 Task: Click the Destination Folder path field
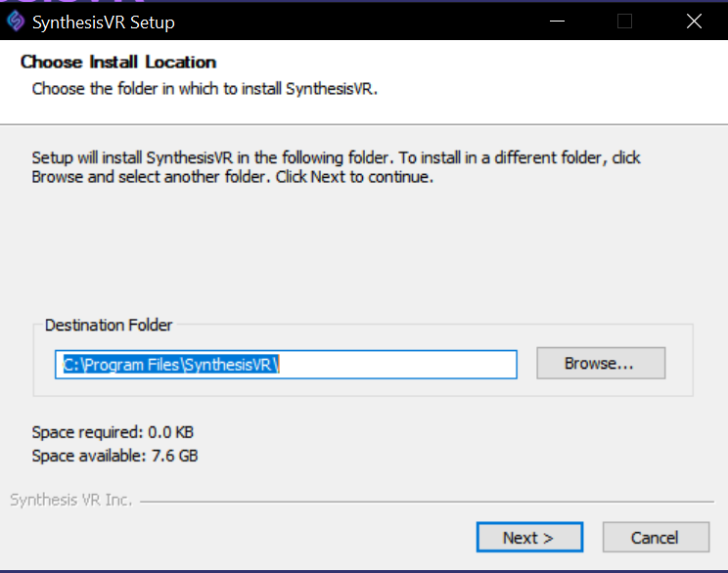(286, 365)
